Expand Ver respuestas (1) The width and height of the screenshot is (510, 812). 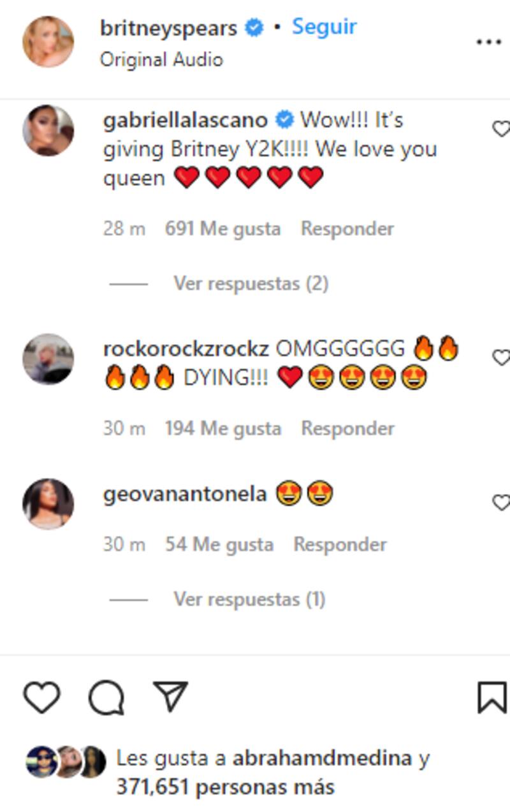pos(249,599)
